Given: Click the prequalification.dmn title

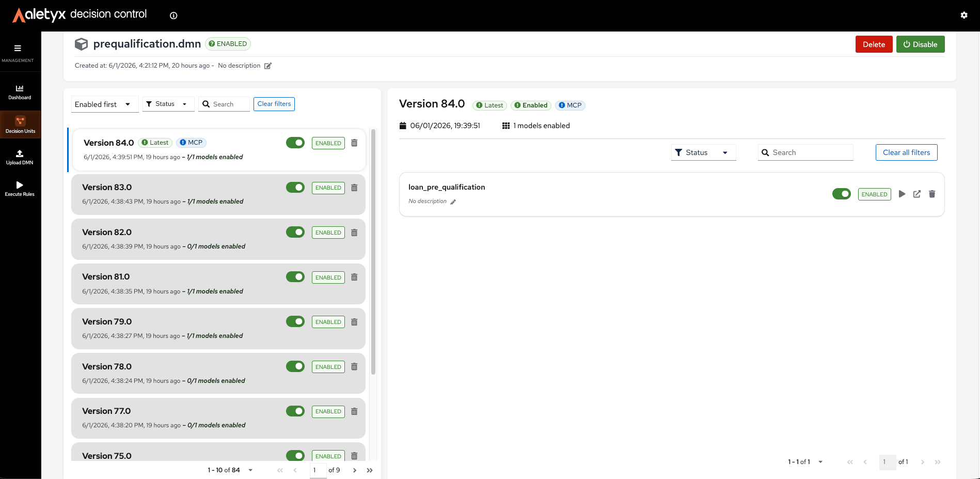Looking at the screenshot, I should coord(147,44).
